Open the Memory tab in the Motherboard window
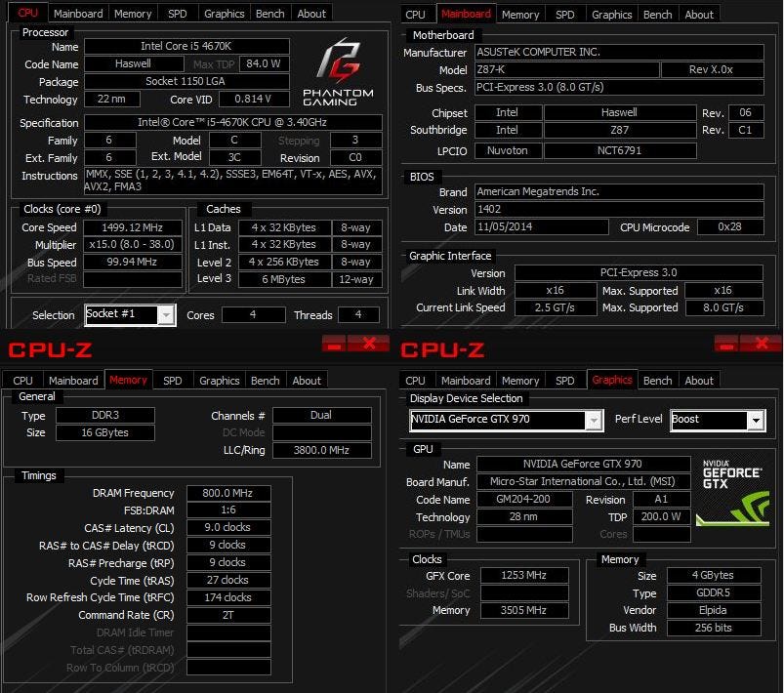The image size is (784, 693). click(x=520, y=15)
